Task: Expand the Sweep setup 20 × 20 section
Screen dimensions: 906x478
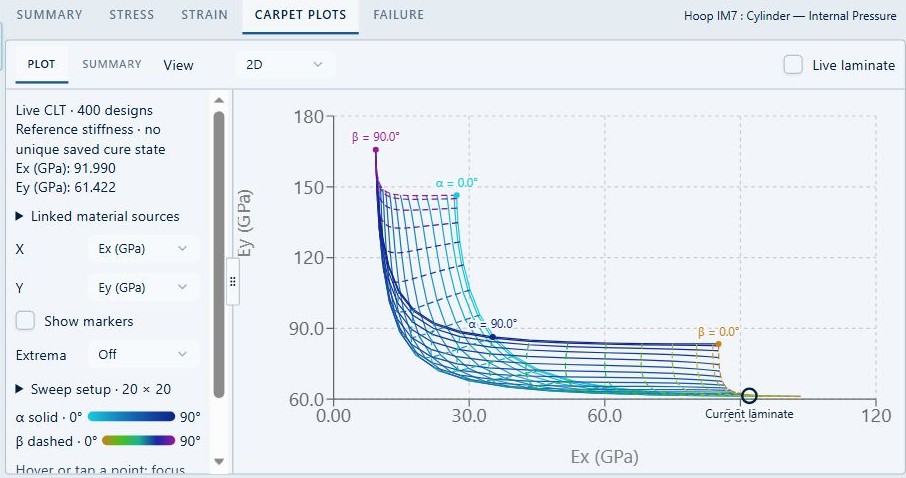Action: coord(94,389)
